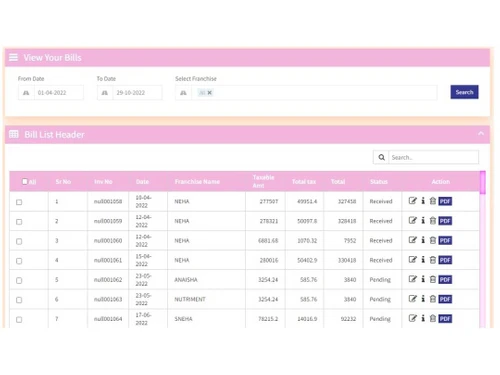View info for bill null001058
The height and width of the screenshot is (375, 500).
423,201
